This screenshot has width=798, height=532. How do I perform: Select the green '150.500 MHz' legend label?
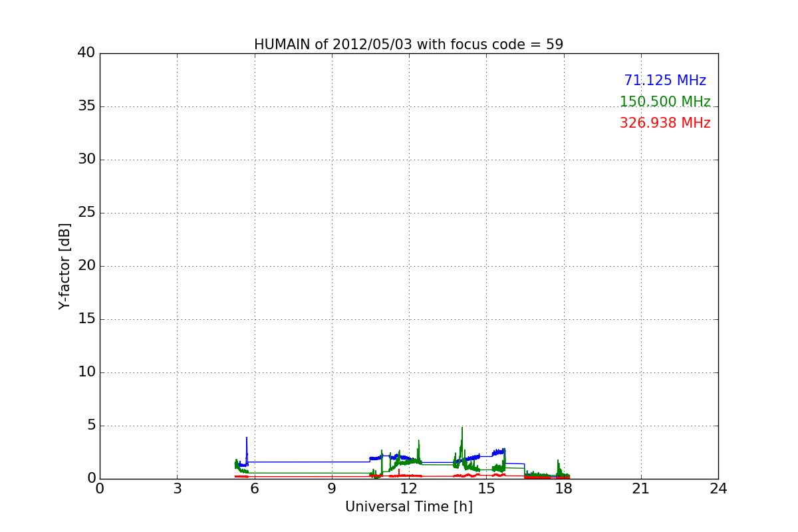pyautogui.click(x=665, y=102)
